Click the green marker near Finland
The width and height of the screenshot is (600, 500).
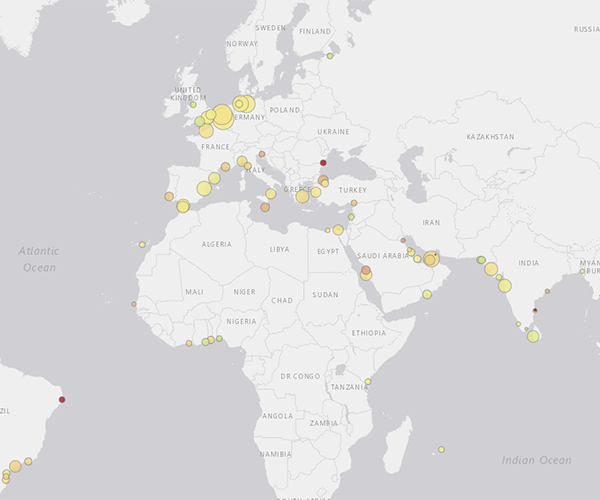[x=330, y=56]
